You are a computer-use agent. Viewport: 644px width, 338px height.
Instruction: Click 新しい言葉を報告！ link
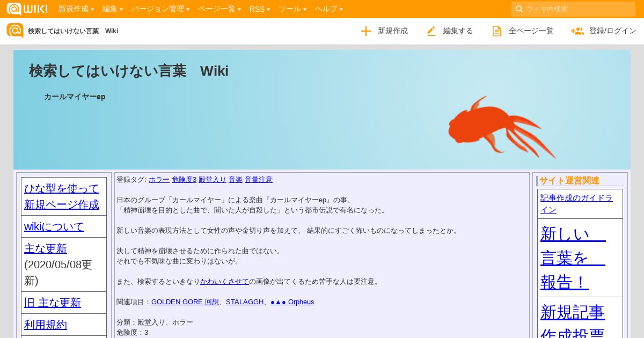573,258
